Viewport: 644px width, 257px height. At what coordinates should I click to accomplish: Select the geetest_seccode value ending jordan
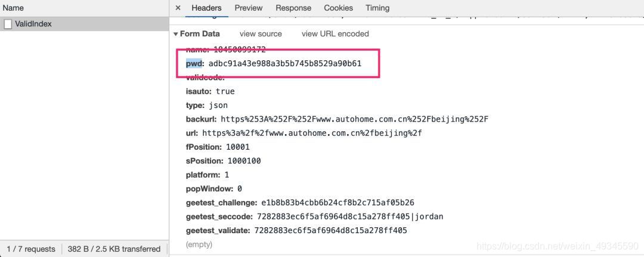(350, 217)
